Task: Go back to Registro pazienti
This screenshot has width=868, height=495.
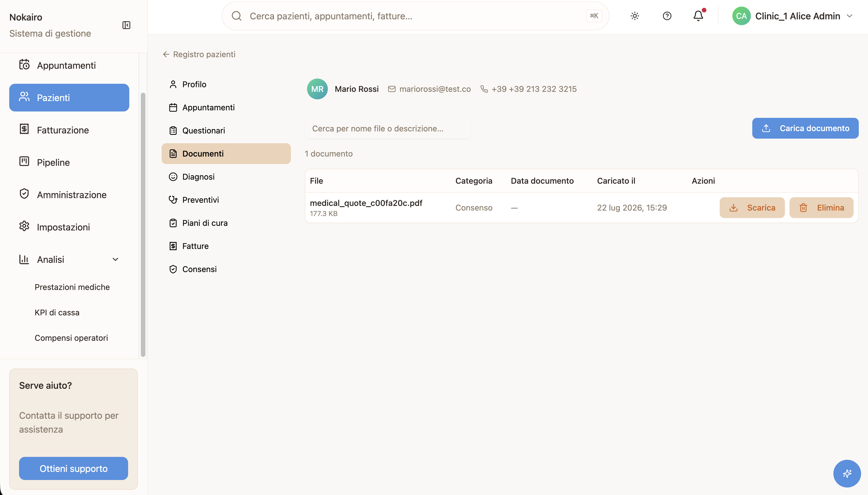Action: coord(199,54)
